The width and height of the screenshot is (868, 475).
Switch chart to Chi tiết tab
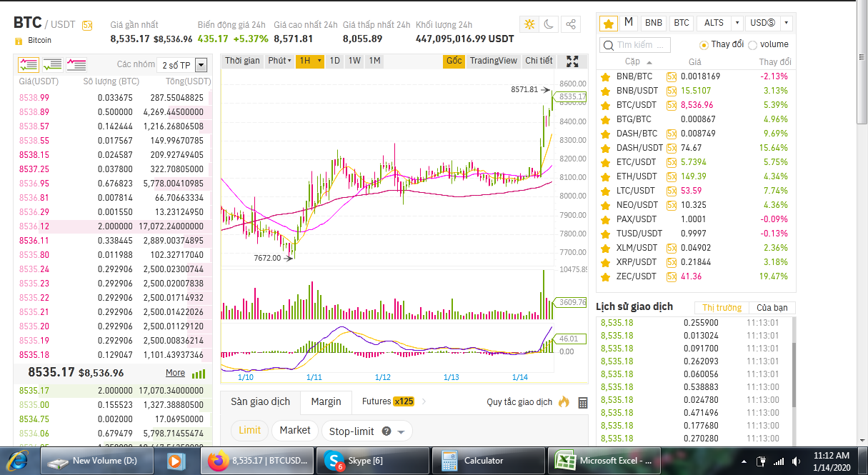pos(539,61)
